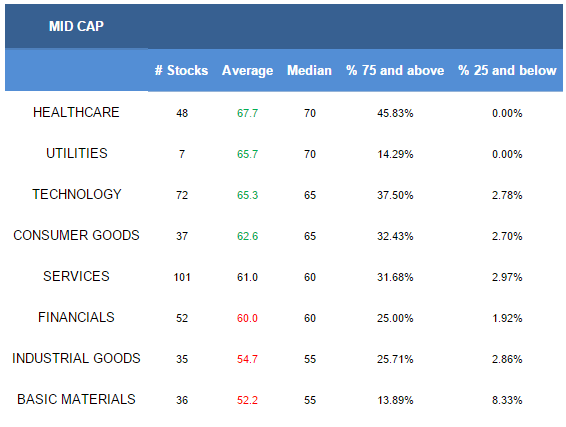The width and height of the screenshot is (566, 427).
Task: Click Technology 37.50% cell
Action: coord(395,195)
